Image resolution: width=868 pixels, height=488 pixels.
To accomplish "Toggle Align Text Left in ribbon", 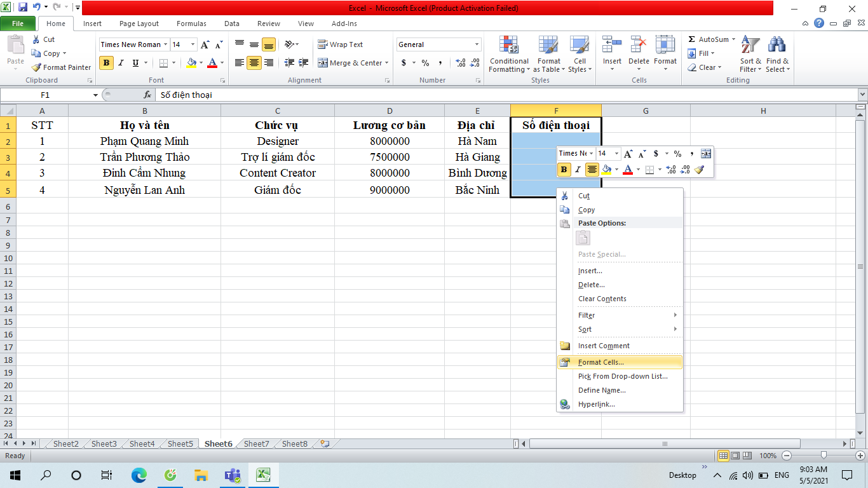I will tap(240, 63).
